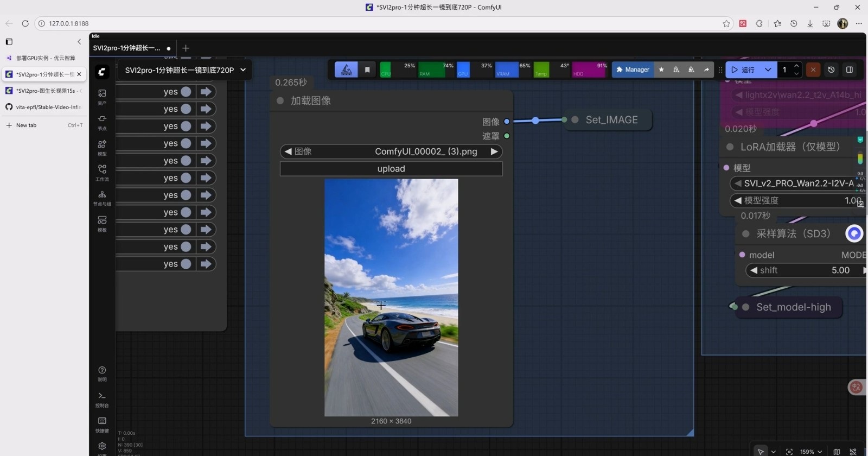Screen dimensions: 868x456
Task: Click the queue history clock icon
Action: 831,69
